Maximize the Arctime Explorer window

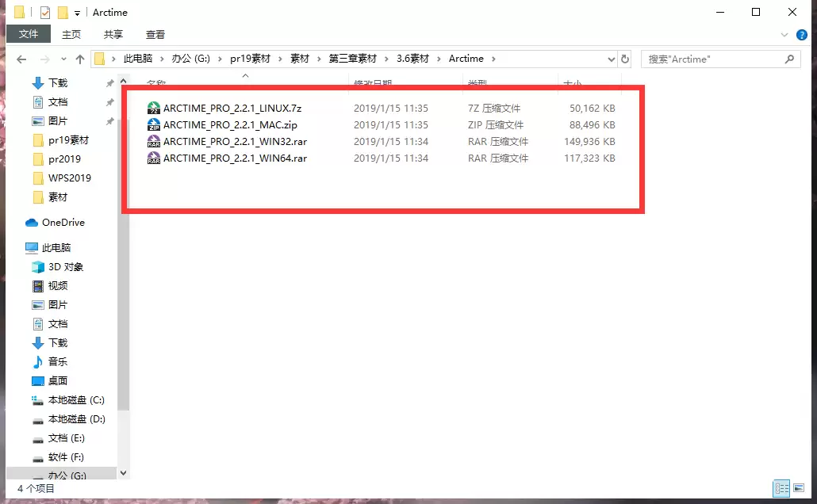pyautogui.click(x=756, y=12)
